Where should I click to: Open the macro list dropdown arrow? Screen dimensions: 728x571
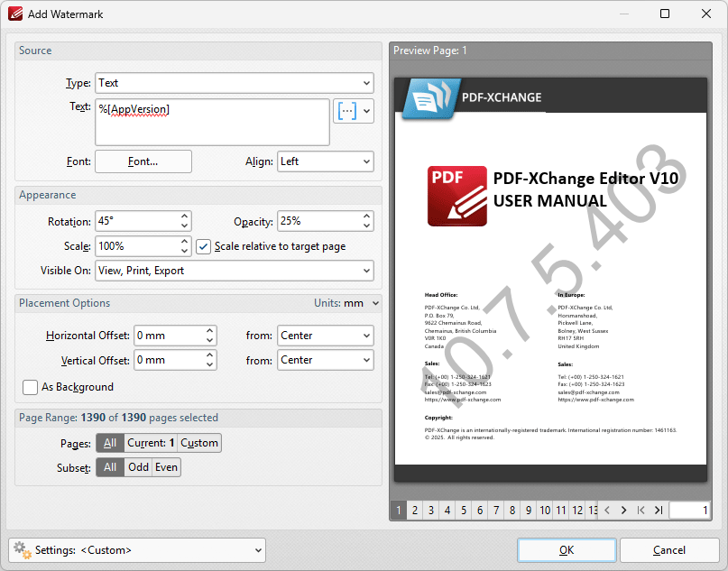(x=367, y=111)
